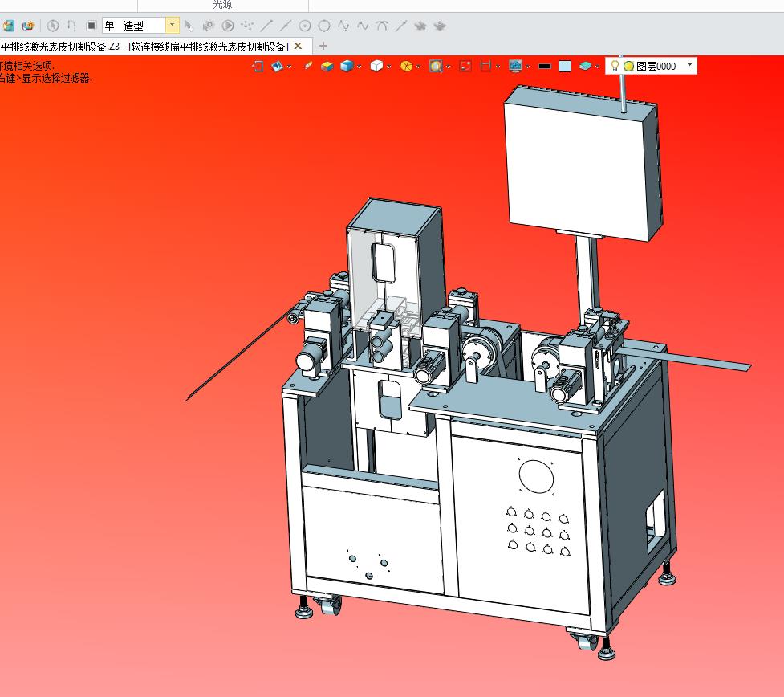This screenshot has width=784, height=697.
Task: Open the 图层0000 layer dropdown
Action: (690, 66)
